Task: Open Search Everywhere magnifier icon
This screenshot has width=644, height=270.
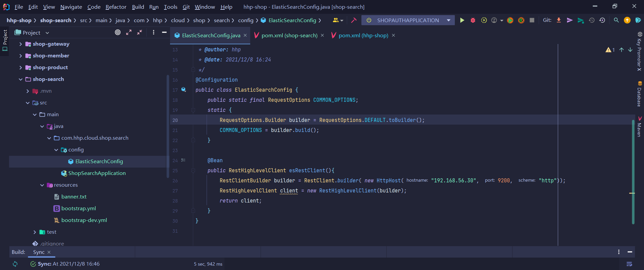Action: [616, 20]
